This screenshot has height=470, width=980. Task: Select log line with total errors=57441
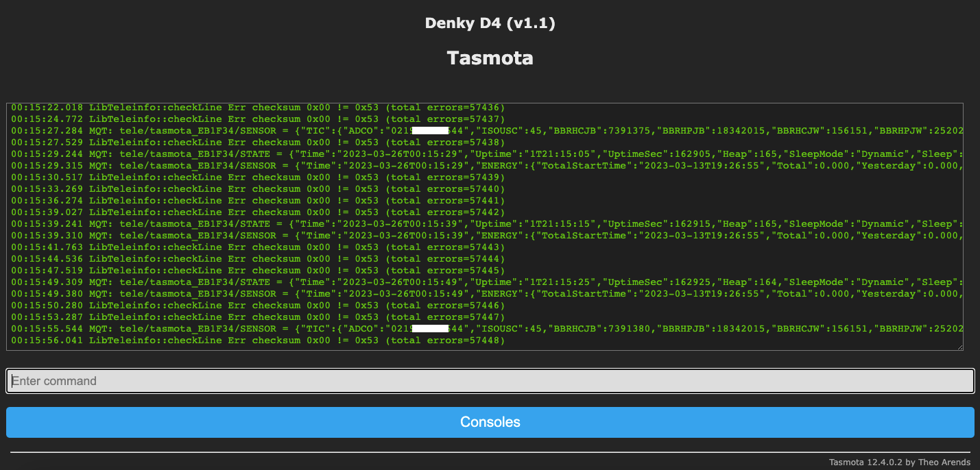[258, 201]
